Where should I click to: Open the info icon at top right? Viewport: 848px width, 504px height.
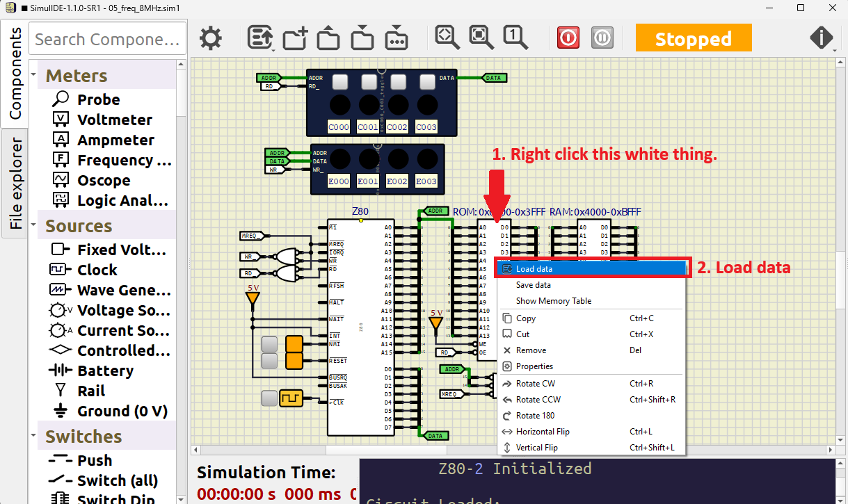(x=822, y=38)
